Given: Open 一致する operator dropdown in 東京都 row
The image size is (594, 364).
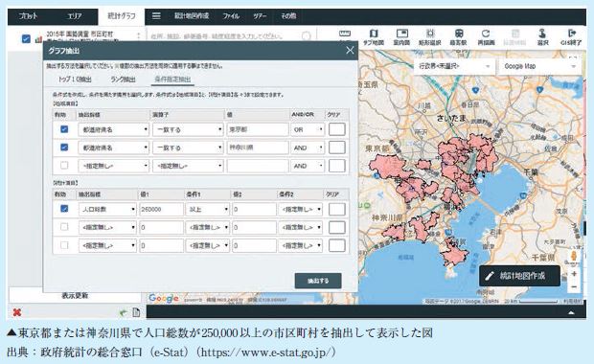Looking at the screenshot, I should pos(188,129).
